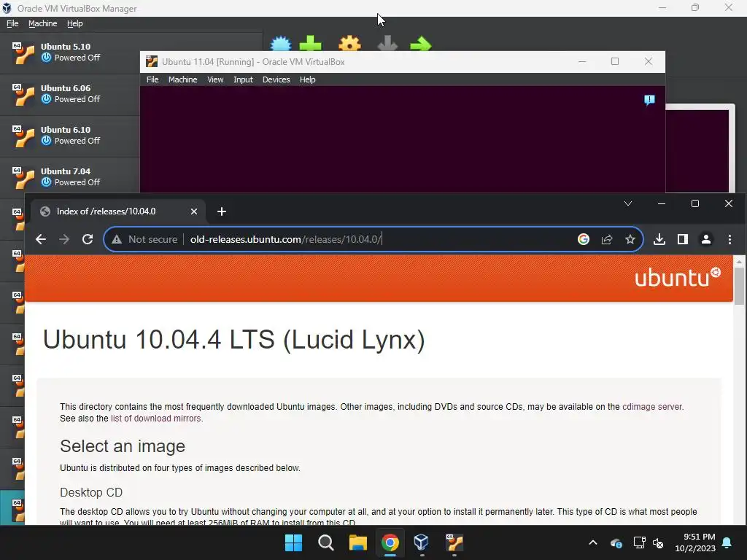Click the OneDrive cloud tray icon
The height and width of the screenshot is (560, 747).
click(x=616, y=542)
